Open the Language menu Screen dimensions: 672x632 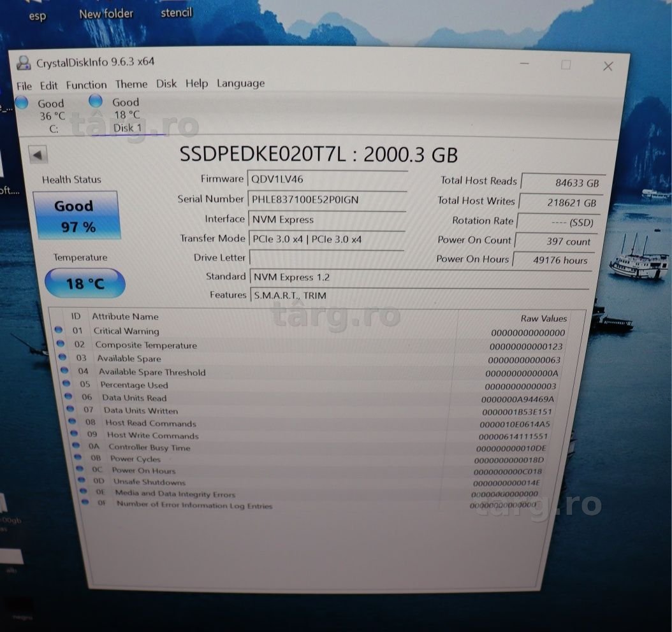click(241, 83)
